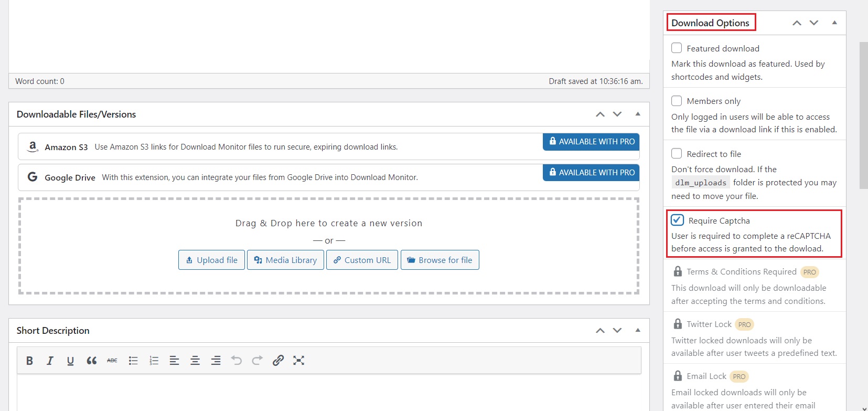
Task: Insert bulleted list in Short Description
Action: [x=133, y=361]
